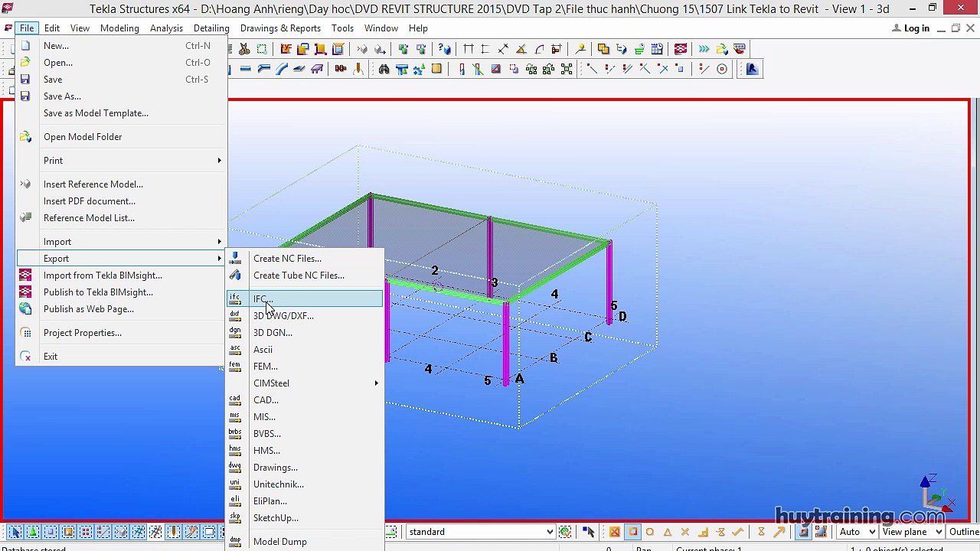Click the asc icon next to Ascii
Screen dimensions: 980x551
pos(235,349)
